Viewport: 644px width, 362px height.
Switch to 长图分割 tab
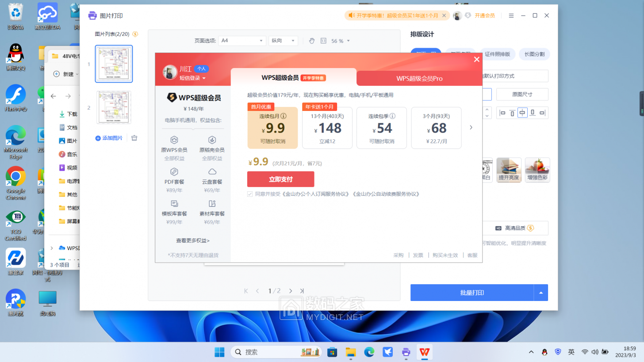click(x=534, y=54)
